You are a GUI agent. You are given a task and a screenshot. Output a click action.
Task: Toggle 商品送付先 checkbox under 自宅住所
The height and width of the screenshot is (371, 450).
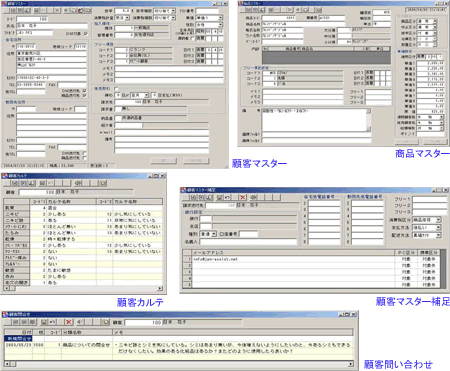point(84,95)
